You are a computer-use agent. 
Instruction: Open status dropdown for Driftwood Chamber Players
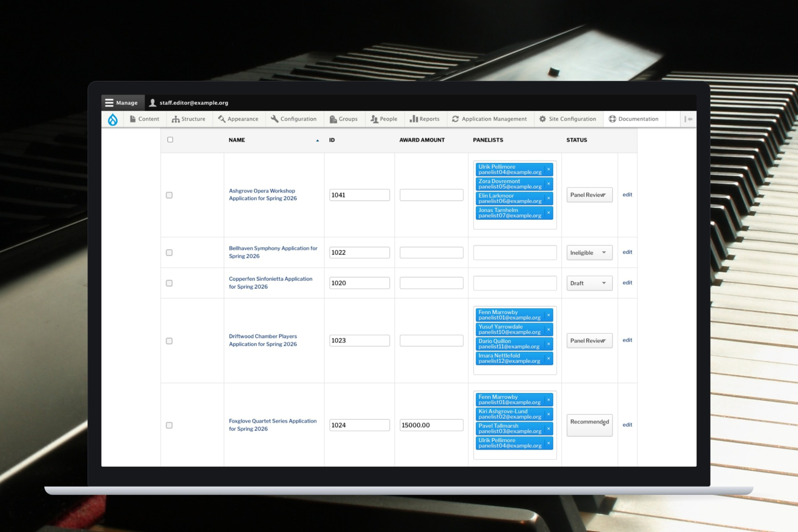tap(589, 341)
